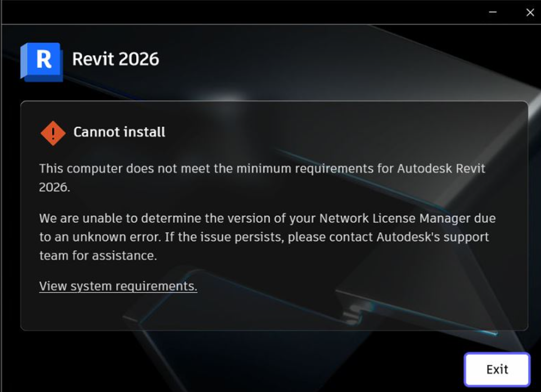541x392 pixels.
Task: Click the dark title bar beside Minimize
Action: click(241, 12)
